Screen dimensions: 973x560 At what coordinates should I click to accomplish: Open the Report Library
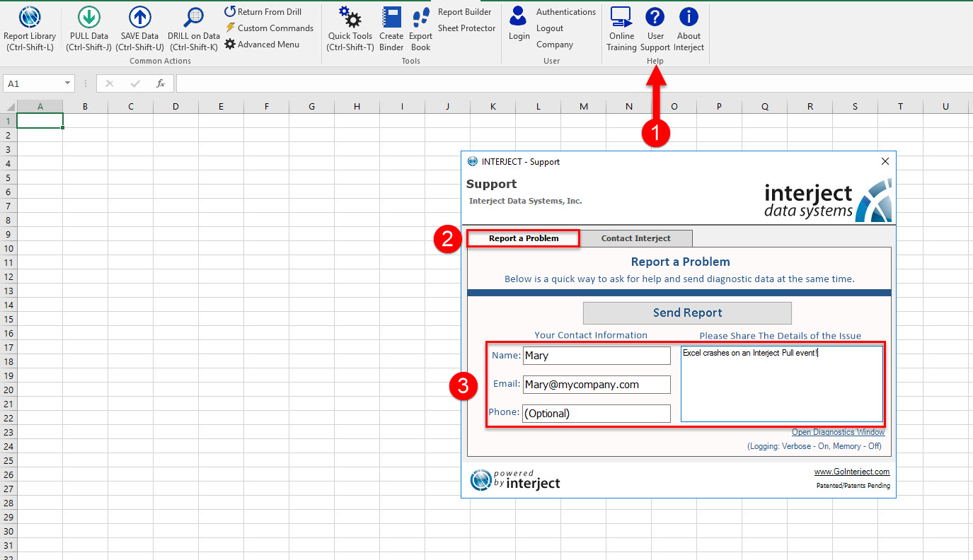[x=30, y=29]
